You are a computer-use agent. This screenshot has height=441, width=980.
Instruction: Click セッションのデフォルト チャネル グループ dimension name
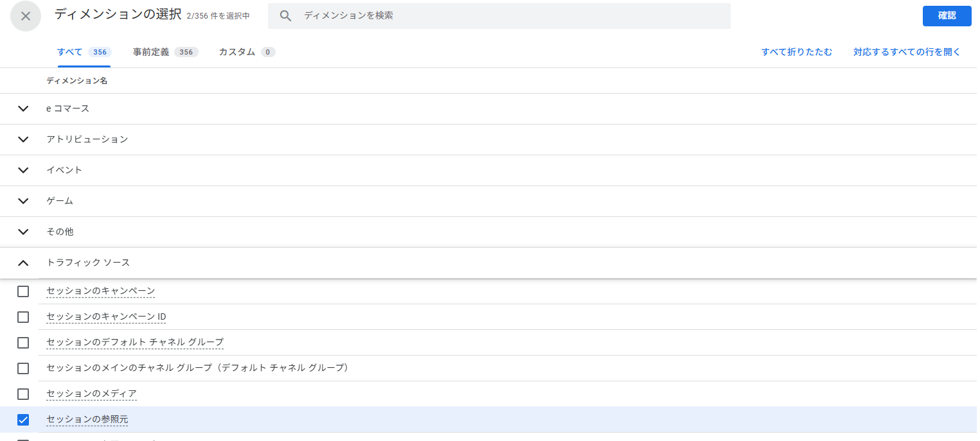click(135, 343)
